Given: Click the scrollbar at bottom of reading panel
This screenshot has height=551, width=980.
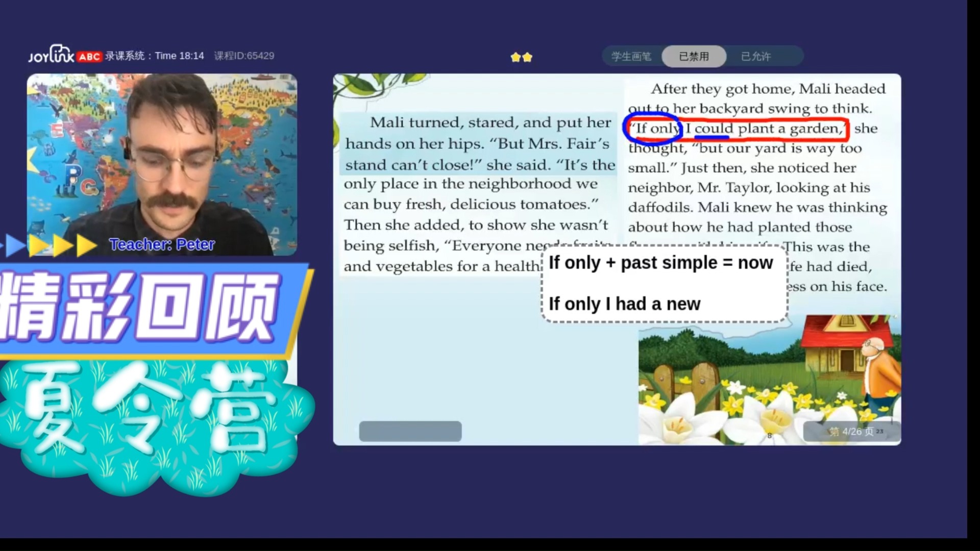Looking at the screenshot, I should [x=410, y=431].
